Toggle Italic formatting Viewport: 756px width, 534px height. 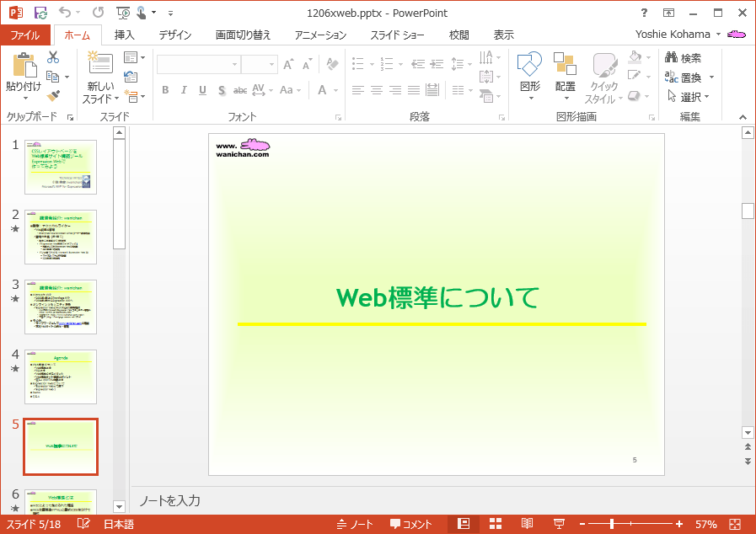[184, 90]
